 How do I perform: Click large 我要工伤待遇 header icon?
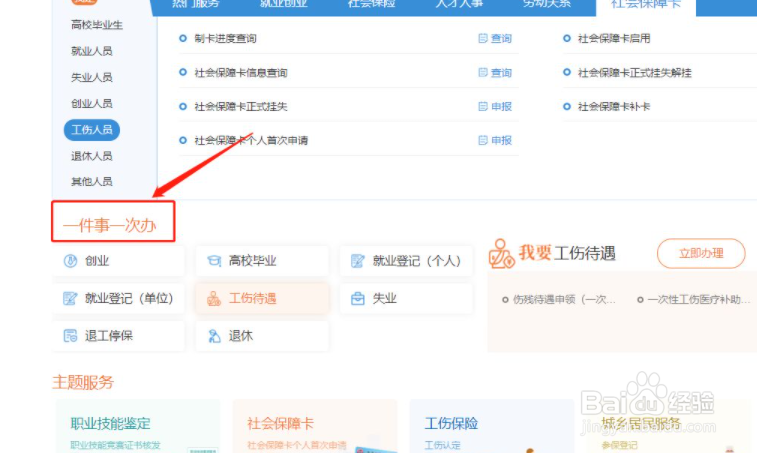tap(502, 254)
